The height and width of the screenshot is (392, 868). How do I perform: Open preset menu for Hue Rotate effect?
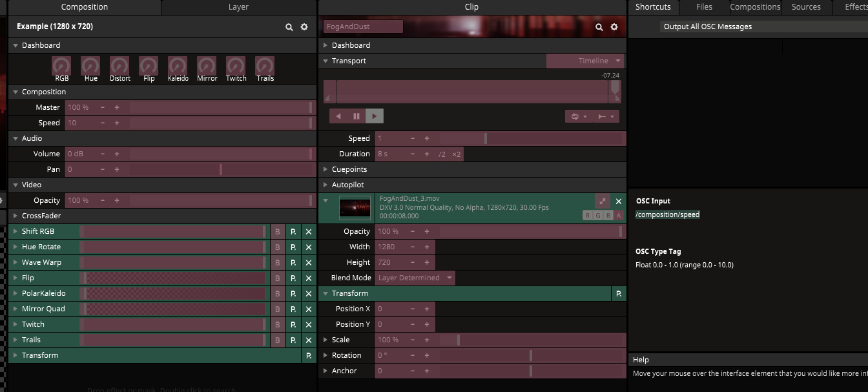pyautogui.click(x=293, y=247)
